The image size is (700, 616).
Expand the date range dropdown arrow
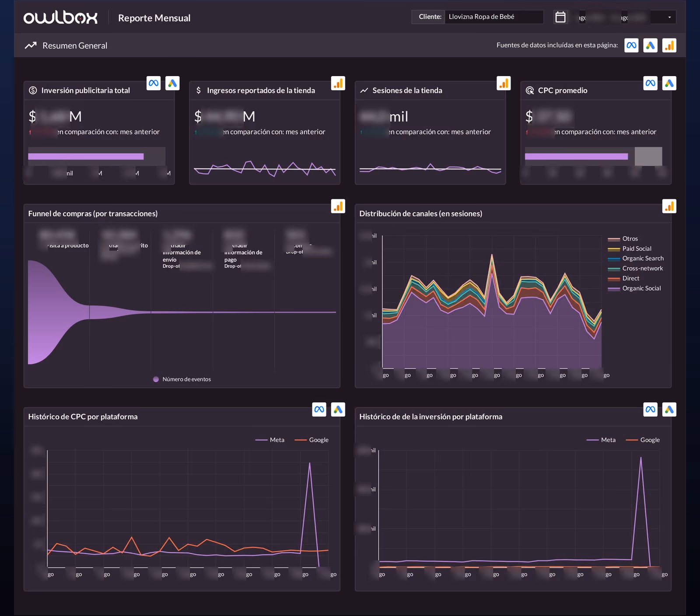coord(669,17)
